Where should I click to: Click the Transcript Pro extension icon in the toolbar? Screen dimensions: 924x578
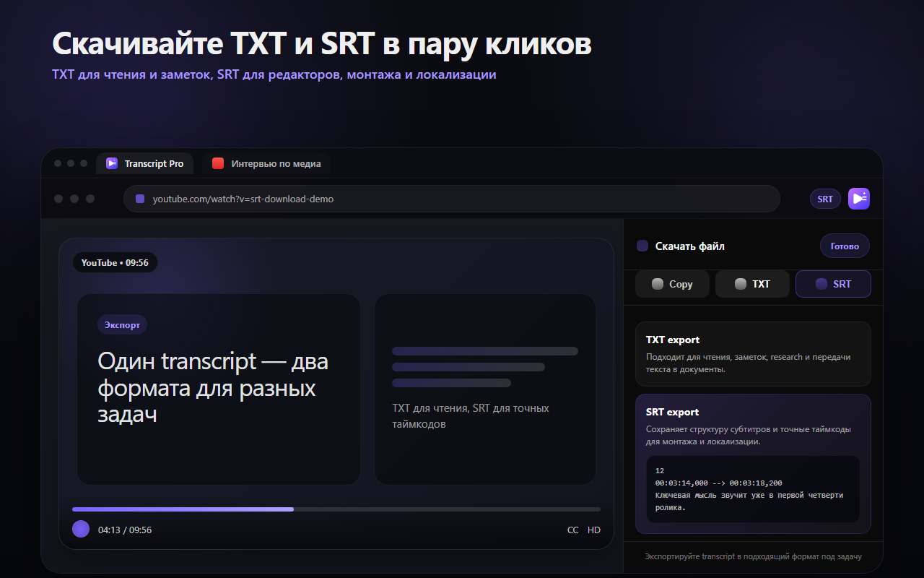859,198
